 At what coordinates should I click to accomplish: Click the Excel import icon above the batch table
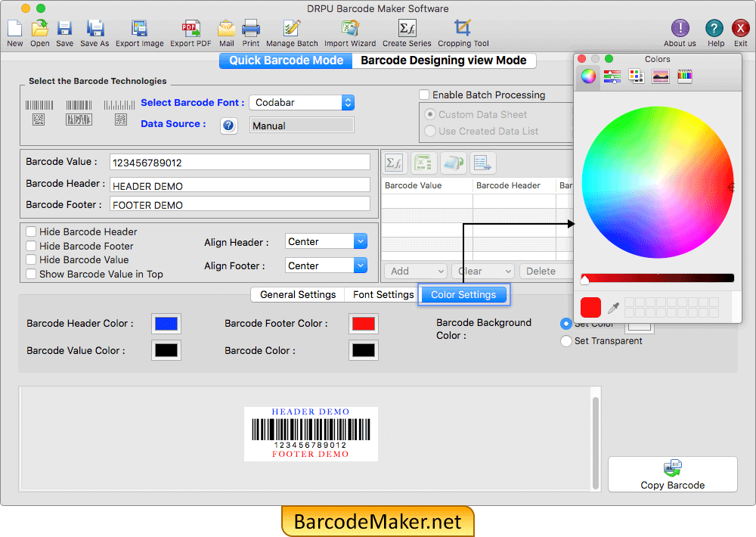423,163
